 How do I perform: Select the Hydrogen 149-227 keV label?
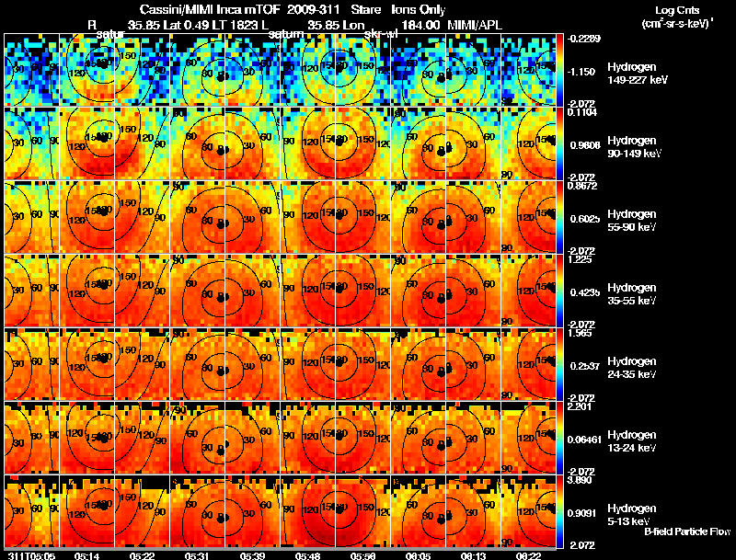(637, 74)
